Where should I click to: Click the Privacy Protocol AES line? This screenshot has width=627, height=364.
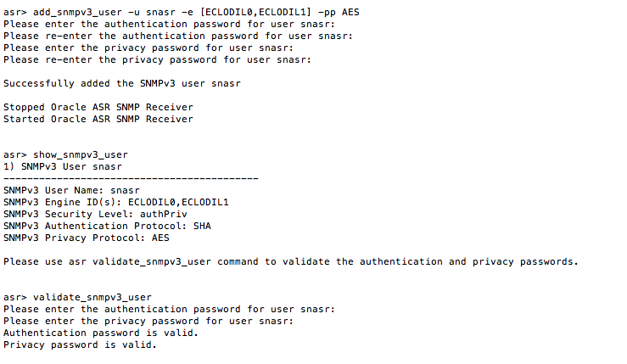click(x=87, y=238)
